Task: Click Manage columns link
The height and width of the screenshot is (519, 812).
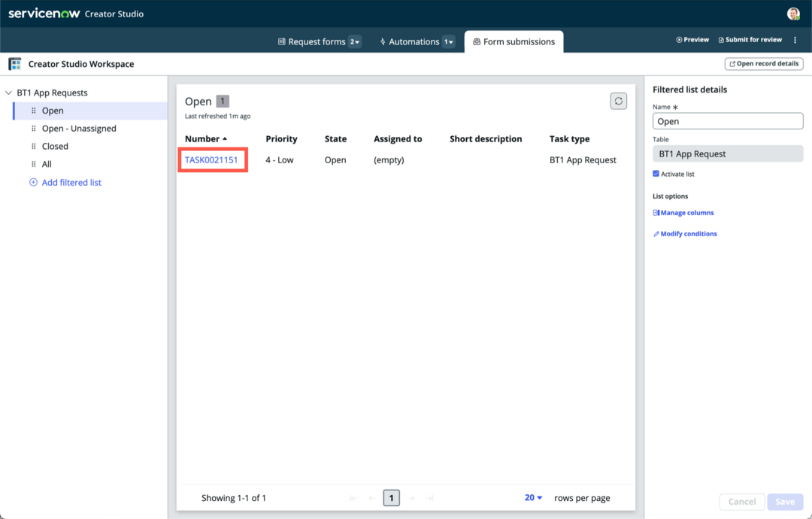Action: tap(683, 213)
